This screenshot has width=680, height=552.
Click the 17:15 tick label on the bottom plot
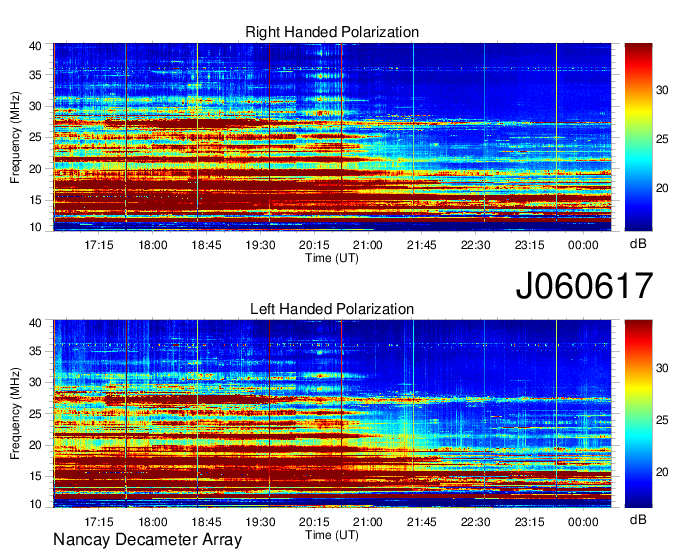tap(99, 522)
